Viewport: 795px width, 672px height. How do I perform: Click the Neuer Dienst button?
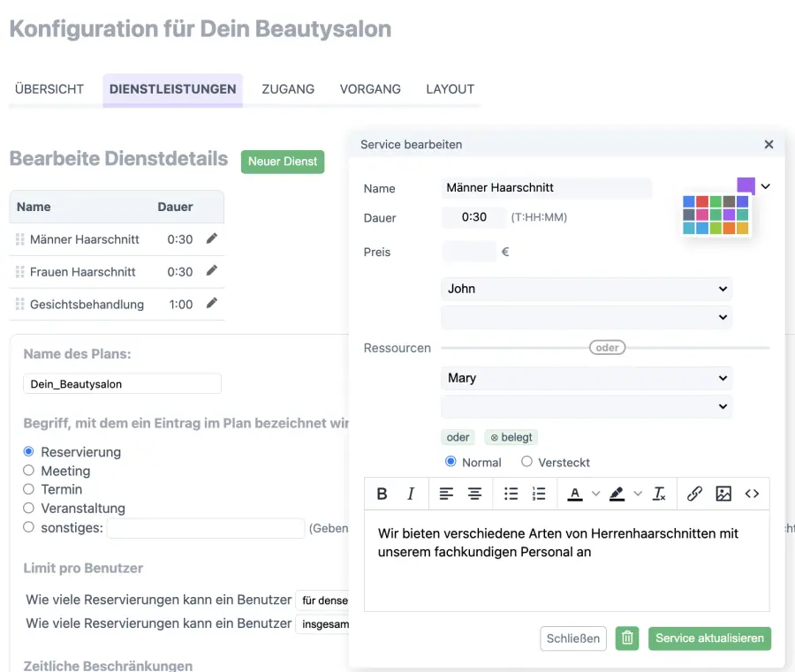283,162
